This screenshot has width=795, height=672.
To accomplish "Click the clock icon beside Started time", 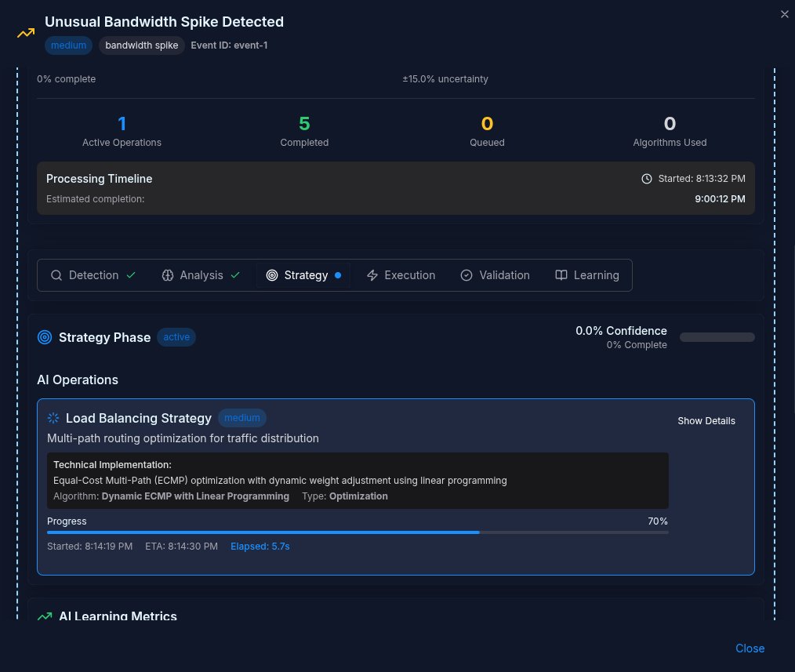I will pyautogui.click(x=647, y=179).
